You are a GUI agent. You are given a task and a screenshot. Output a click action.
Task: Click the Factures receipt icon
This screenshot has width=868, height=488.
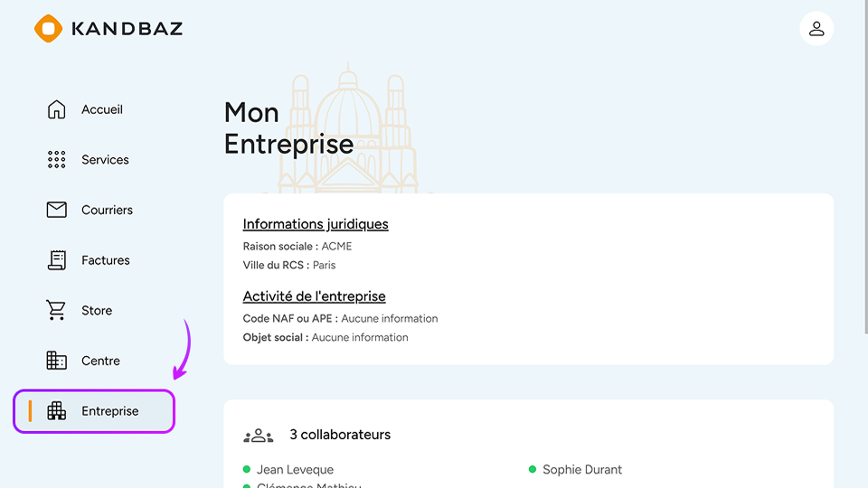click(56, 260)
